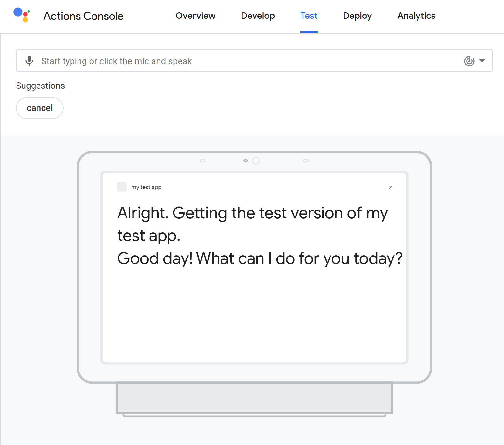Focus the Start typing input field
The image size is (504, 445).
(x=254, y=60)
